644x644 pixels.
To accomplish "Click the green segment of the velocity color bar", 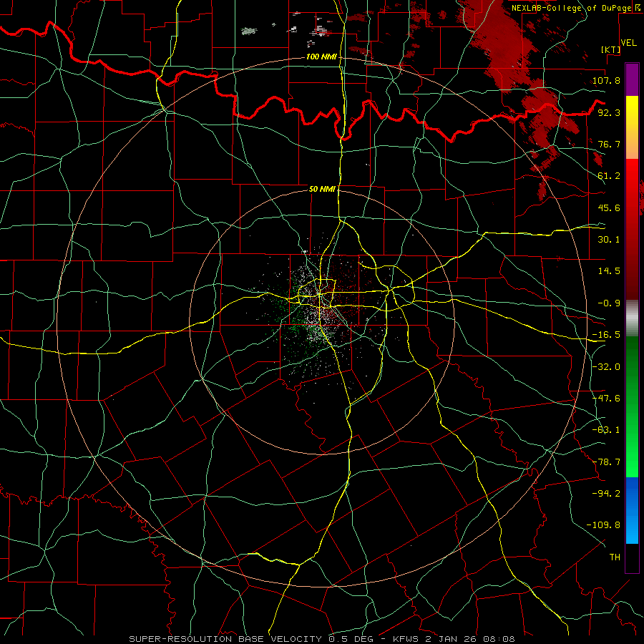I will [x=632, y=407].
